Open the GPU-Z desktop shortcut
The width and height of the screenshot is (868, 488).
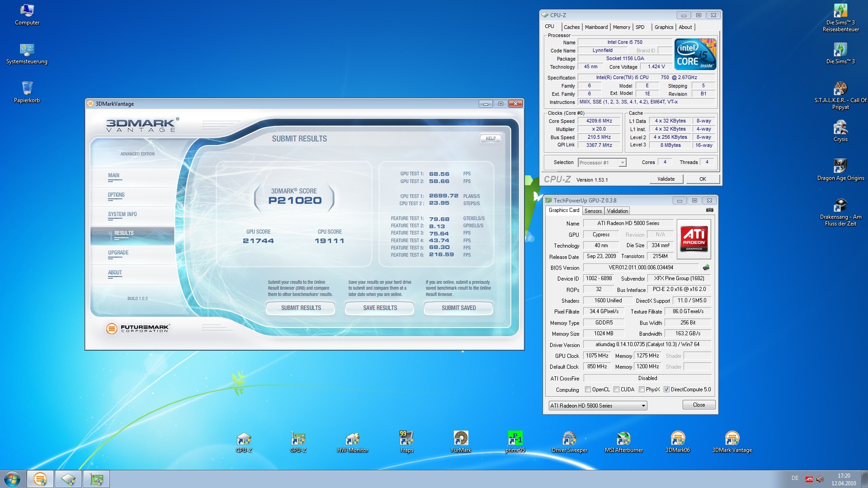point(298,442)
